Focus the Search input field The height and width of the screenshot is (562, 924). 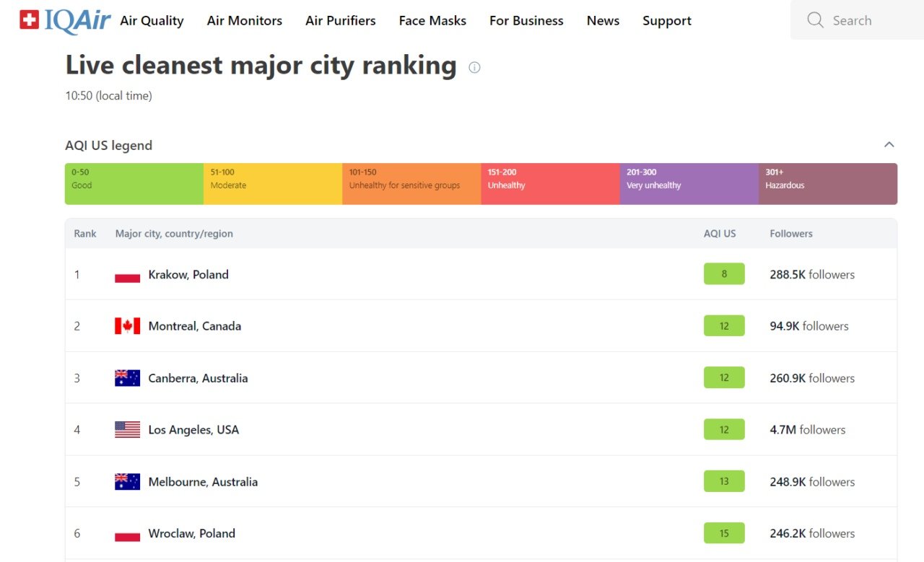(x=866, y=20)
